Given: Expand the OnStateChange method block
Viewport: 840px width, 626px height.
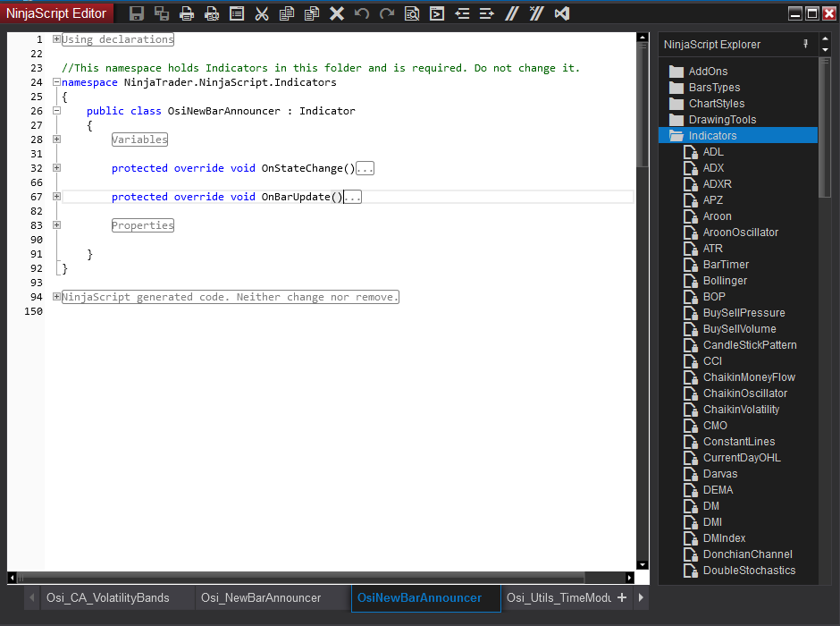Looking at the screenshot, I should tap(57, 168).
